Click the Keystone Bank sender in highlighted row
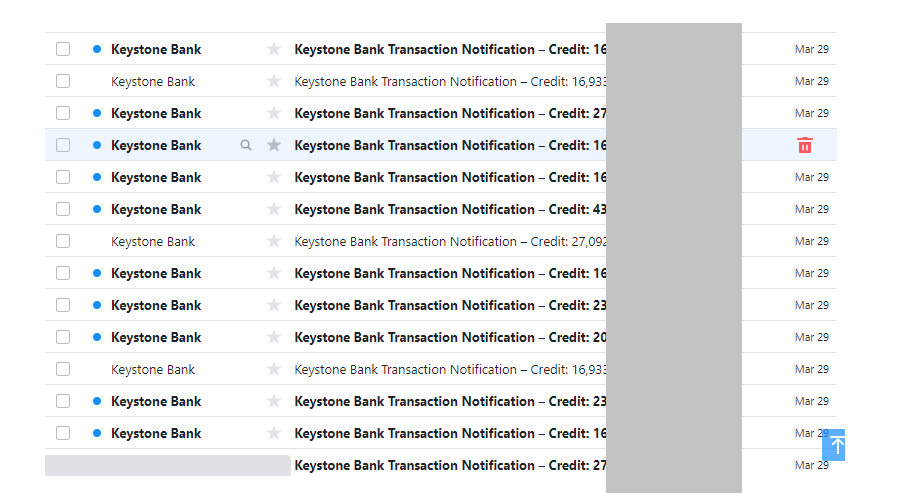Viewport: 918px width, 493px height. point(156,145)
